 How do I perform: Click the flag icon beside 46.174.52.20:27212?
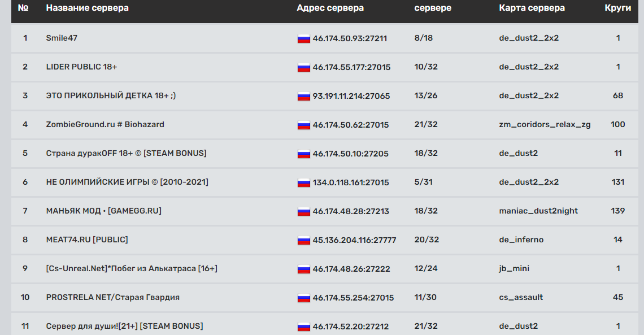click(303, 327)
